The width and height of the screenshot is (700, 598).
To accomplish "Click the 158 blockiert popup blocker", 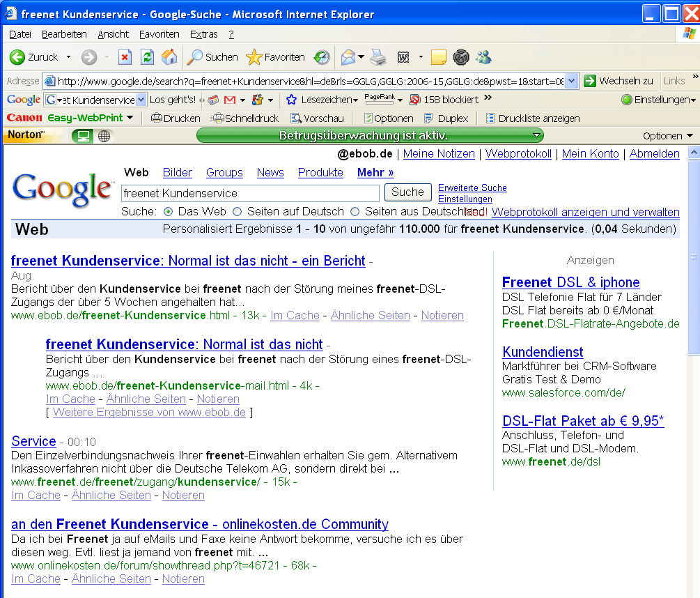I will (444, 100).
